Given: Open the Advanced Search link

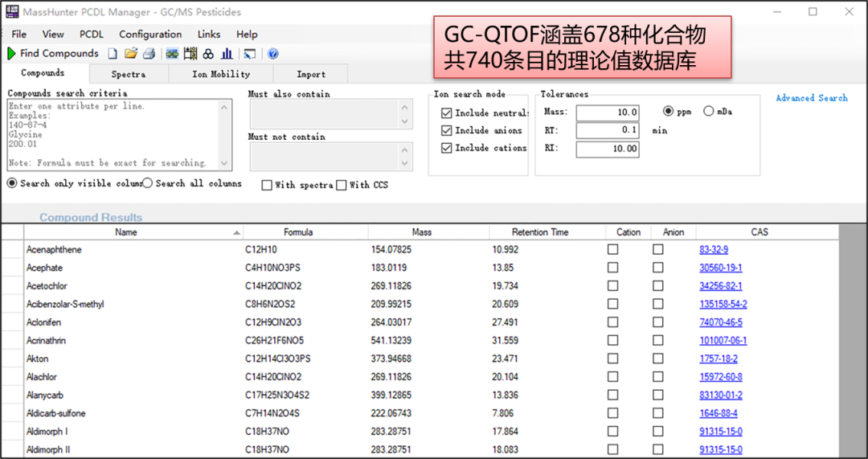Looking at the screenshot, I should click(x=812, y=98).
